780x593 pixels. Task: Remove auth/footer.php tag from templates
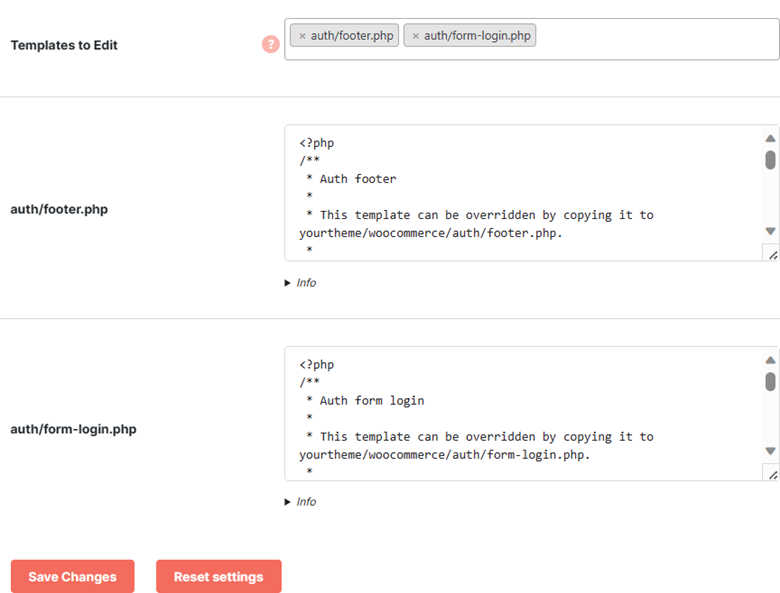coord(302,36)
